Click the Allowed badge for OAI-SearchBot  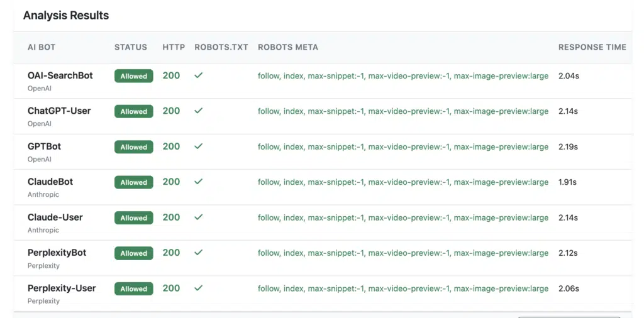click(x=133, y=76)
